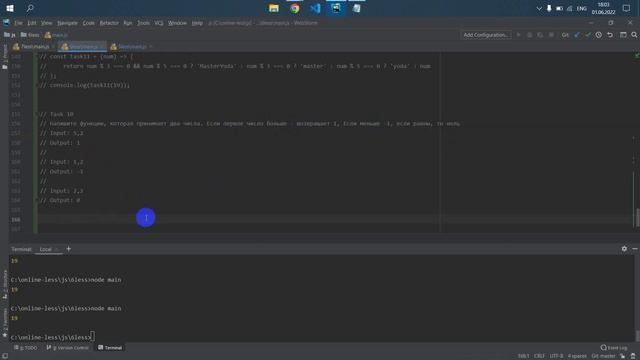Close the third editor tab
Viewport: 640px width, 360px height.
[151, 47]
